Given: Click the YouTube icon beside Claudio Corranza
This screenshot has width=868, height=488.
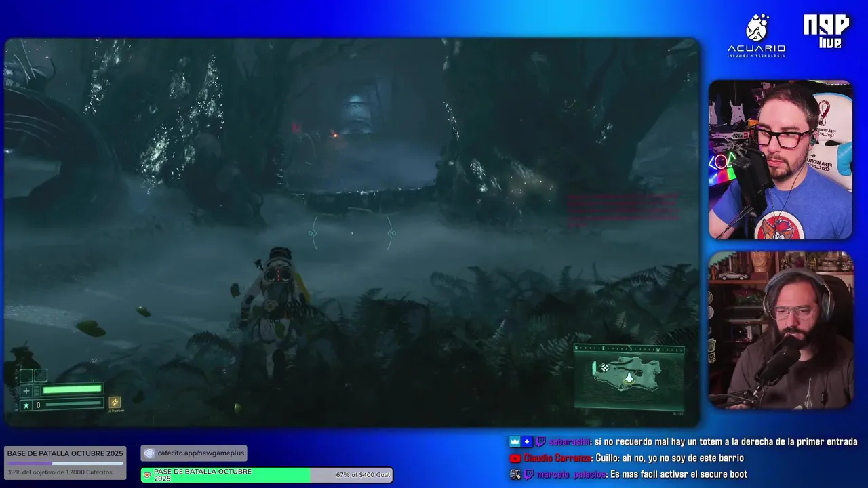Looking at the screenshot, I should [x=515, y=458].
